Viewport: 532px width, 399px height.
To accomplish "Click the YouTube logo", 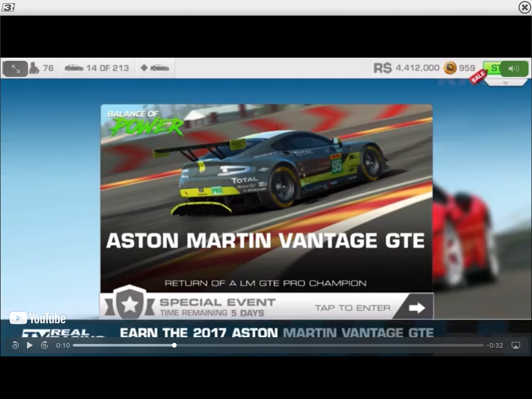I will tap(37, 318).
